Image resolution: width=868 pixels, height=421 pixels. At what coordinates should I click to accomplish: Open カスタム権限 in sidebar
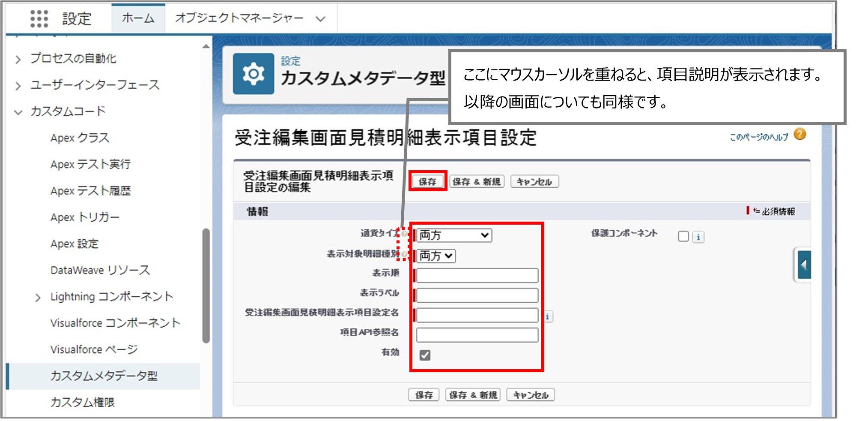coord(83,402)
